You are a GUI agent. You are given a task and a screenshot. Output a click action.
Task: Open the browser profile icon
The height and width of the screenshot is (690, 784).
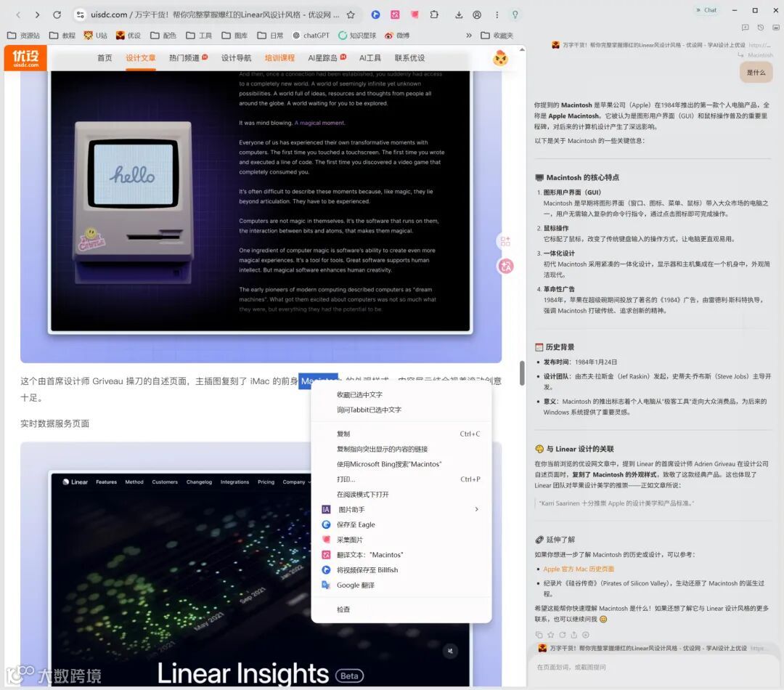click(477, 15)
